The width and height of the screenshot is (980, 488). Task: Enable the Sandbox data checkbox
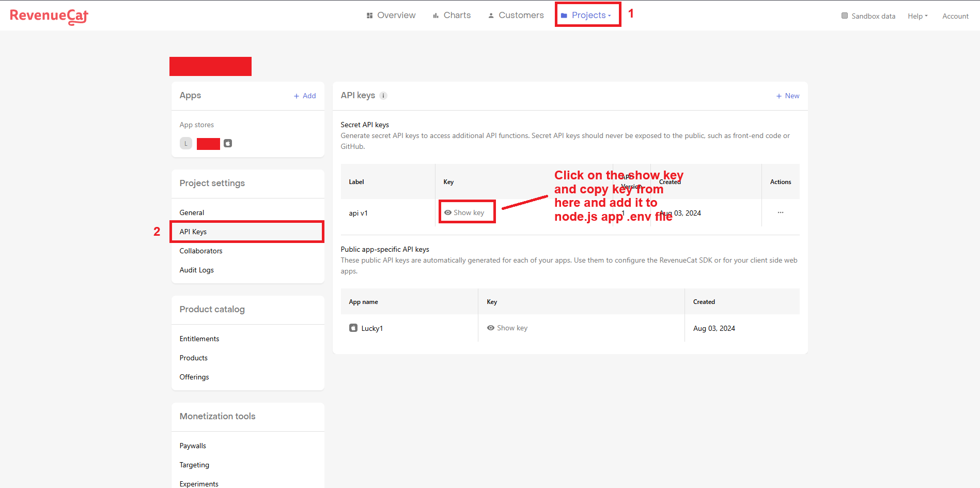pos(845,16)
